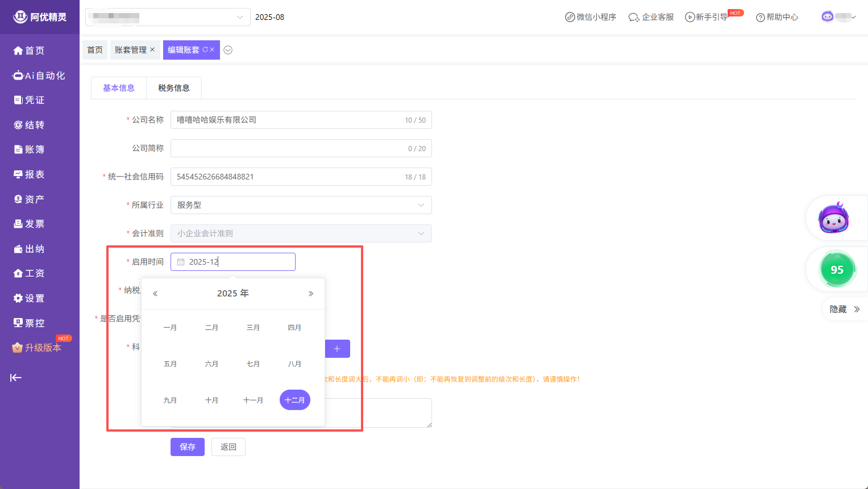
Task: Close the 账套管理 tab
Action: point(152,49)
